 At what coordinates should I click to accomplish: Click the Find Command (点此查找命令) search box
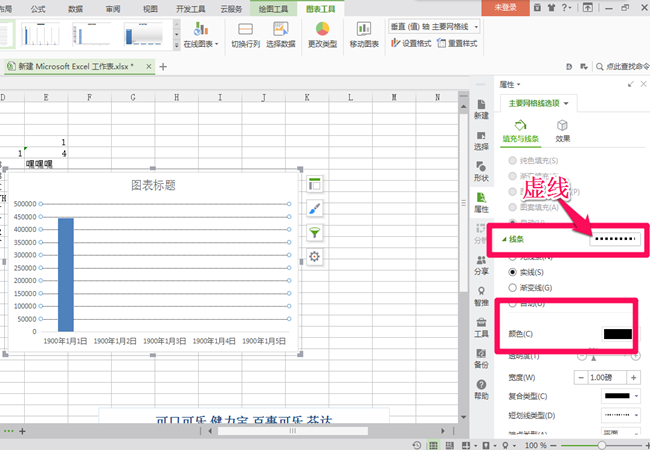(622, 66)
